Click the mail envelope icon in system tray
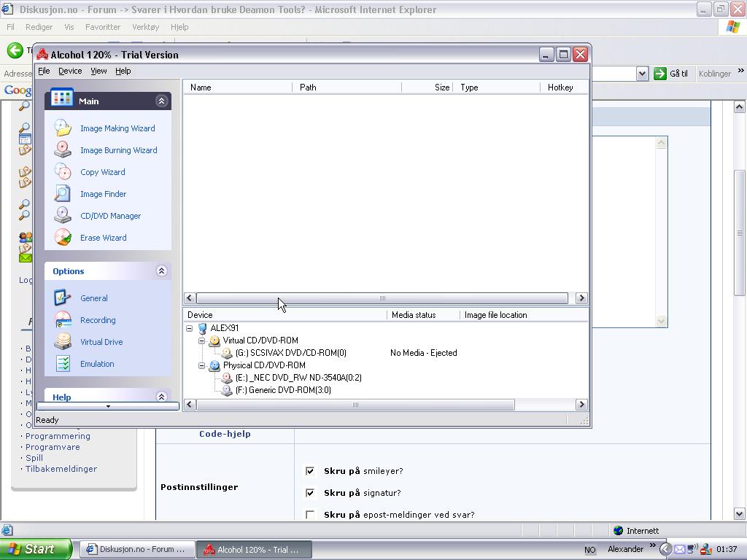This screenshot has height=560, width=747. pyautogui.click(x=679, y=549)
